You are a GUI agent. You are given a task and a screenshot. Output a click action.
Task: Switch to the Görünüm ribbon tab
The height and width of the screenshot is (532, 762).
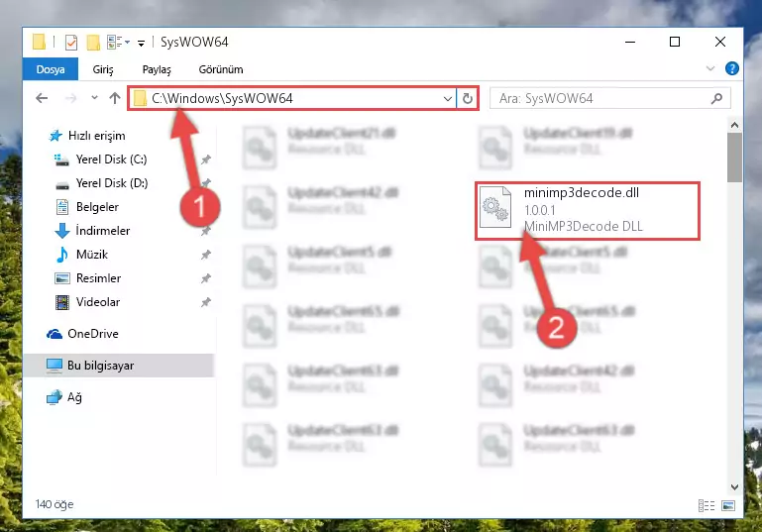(221, 69)
